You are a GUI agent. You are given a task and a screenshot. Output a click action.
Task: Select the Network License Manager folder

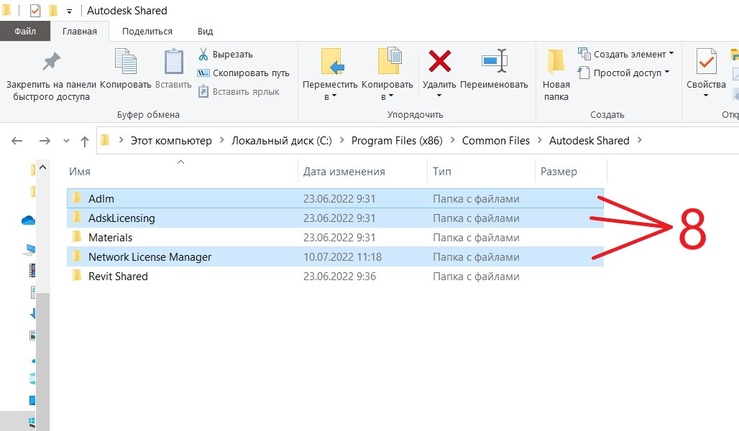(x=335, y=257)
